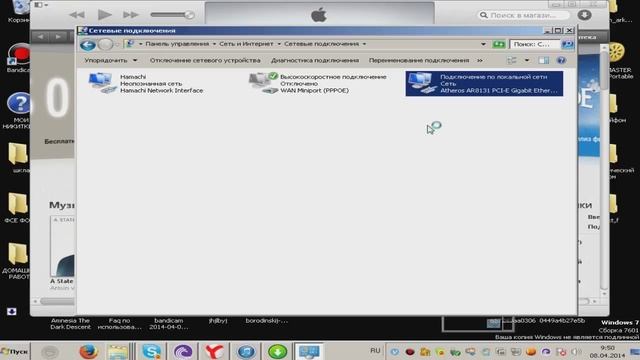Click the iTunes store search field
Screen dimensions: 640x360
coord(524,15)
